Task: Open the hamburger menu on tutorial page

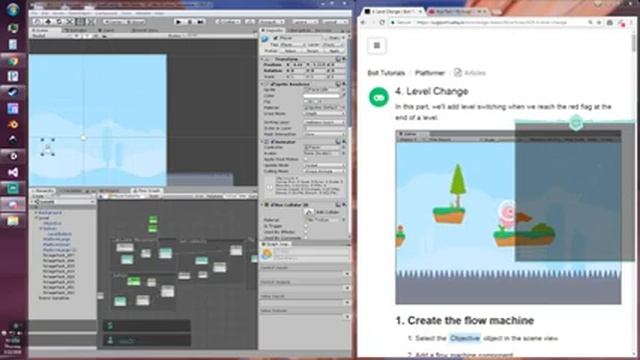Action: point(377,46)
